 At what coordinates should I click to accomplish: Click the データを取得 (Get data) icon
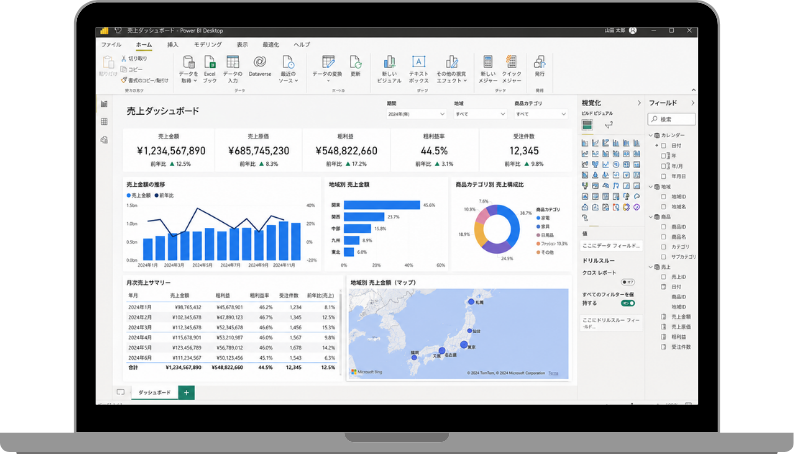[x=188, y=62]
